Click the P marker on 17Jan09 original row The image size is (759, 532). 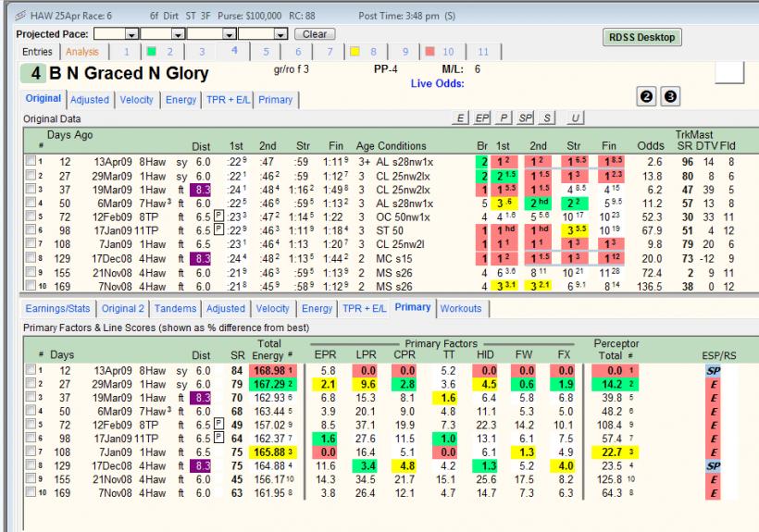point(218,229)
